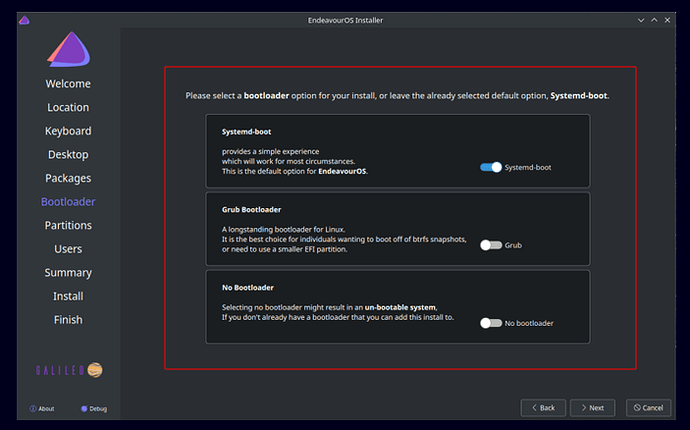
Task: Enable the Grub bootloader toggle
Action: [x=490, y=244]
